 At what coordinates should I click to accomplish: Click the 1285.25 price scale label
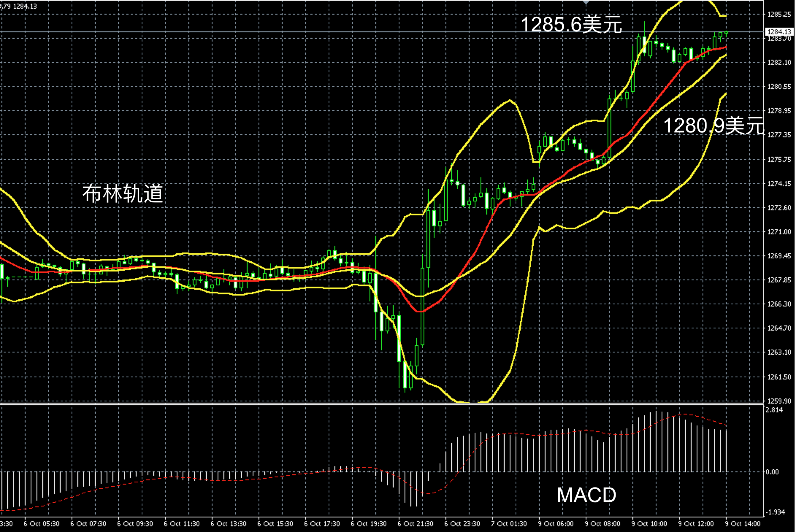[779, 15]
